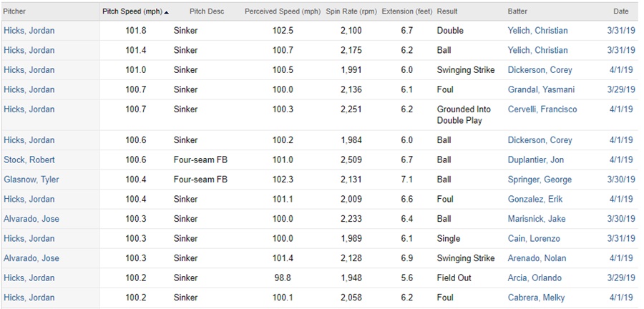The height and width of the screenshot is (309, 644).
Task: Open batter link Cabrera, Melky
Action: pos(536,298)
